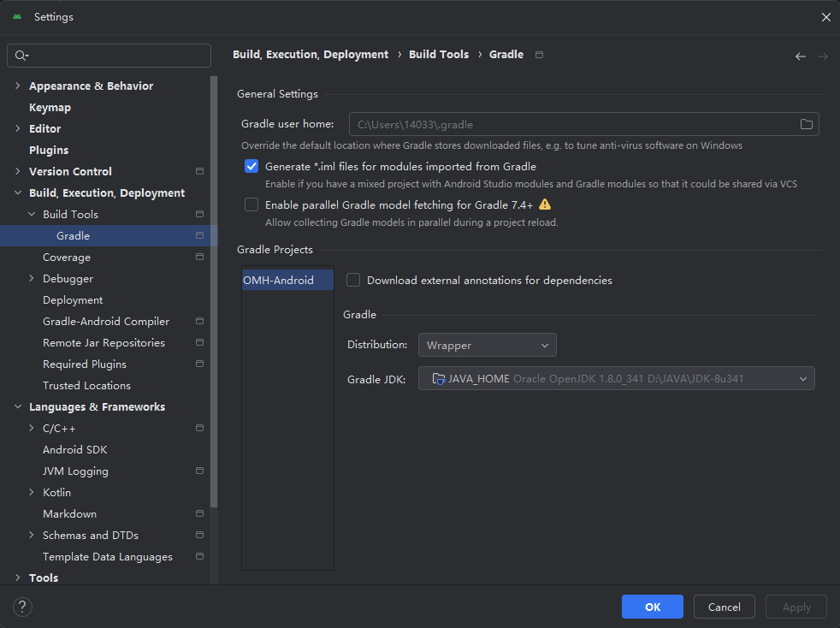Go back with the left arrow icon
Image resolution: width=840 pixels, height=628 pixels.
[801, 56]
